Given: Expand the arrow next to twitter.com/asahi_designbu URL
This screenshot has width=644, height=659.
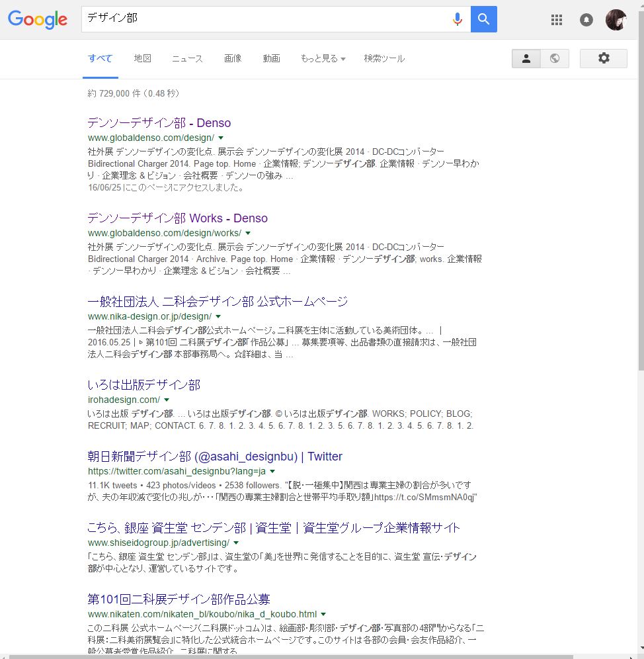Looking at the screenshot, I should 272,472.
